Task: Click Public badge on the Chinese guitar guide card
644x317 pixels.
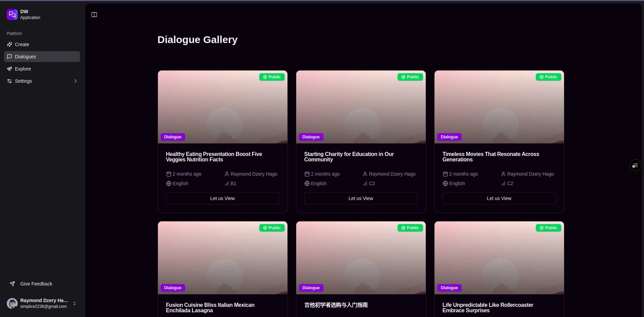Action: tap(410, 228)
